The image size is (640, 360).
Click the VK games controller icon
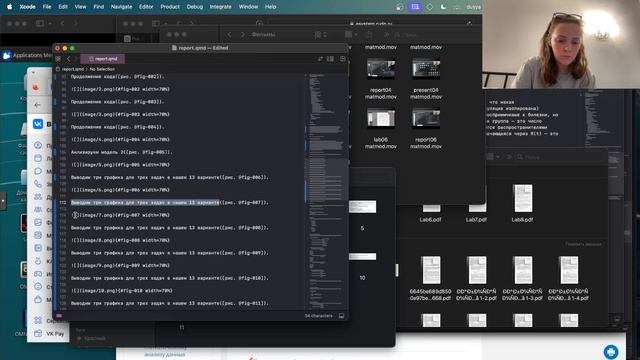38,273
